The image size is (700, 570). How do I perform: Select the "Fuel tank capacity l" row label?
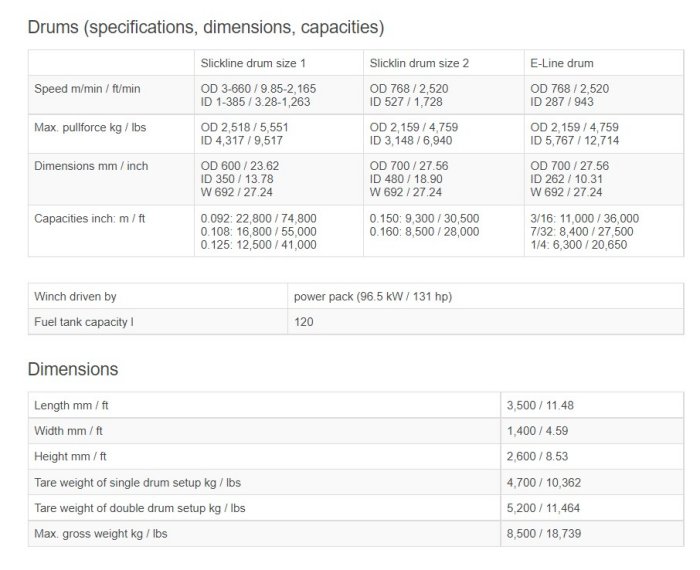click(x=84, y=323)
